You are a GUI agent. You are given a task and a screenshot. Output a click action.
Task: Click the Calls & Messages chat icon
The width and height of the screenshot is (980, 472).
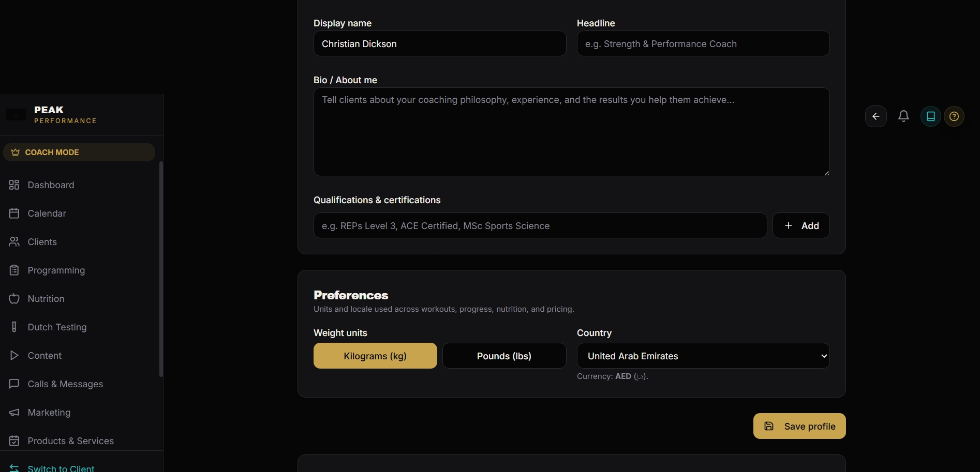coord(14,384)
